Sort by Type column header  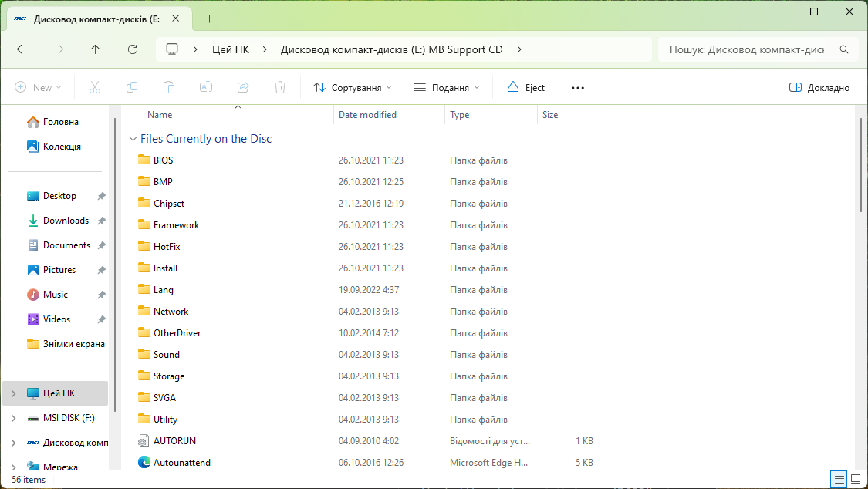[460, 114]
